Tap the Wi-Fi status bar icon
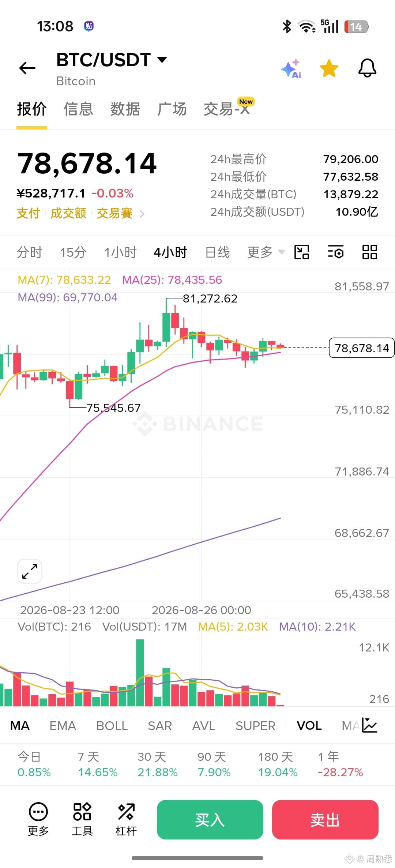Viewport: 395px width, 868px height. coord(306,26)
